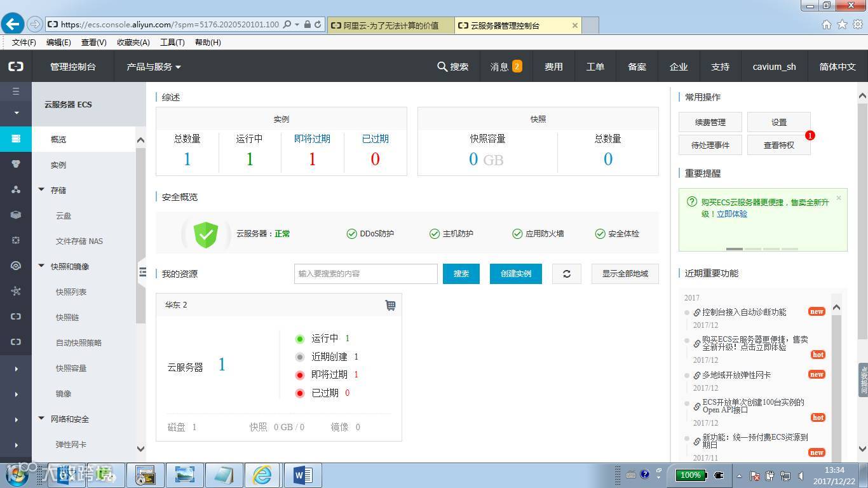Viewport: 868px width, 488px height.
Task: Click the first carousel indicator in 重要提醒
Action: (x=735, y=249)
